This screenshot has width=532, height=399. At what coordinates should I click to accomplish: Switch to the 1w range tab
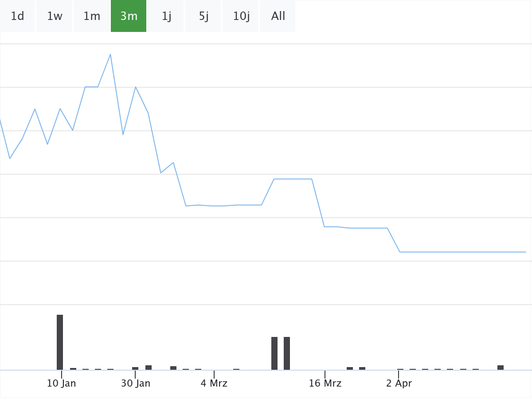tap(55, 16)
